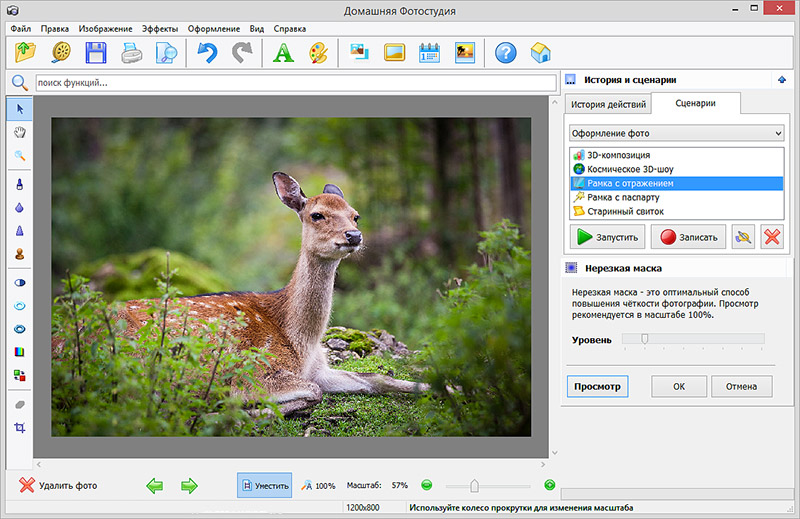Open the add text tool

[281, 52]
